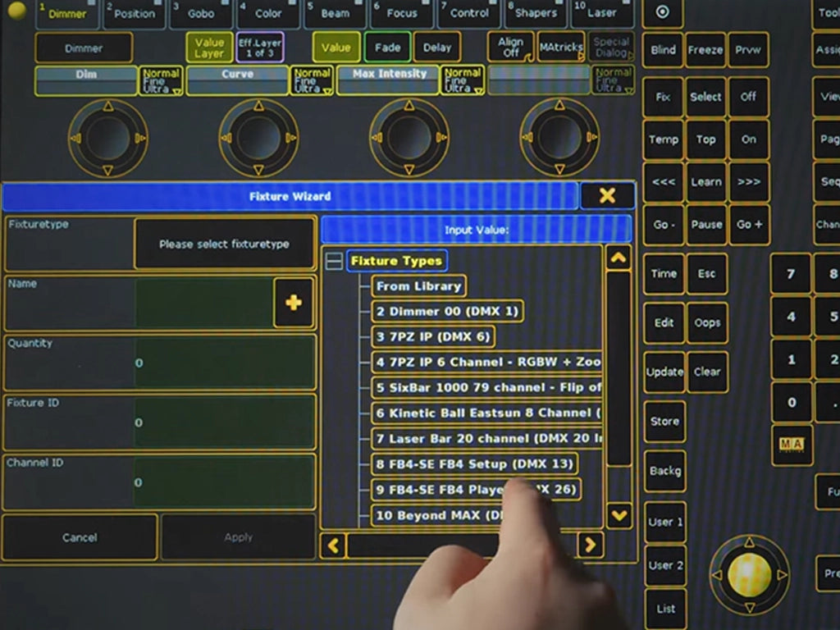Click the Store key

[664, 422]
